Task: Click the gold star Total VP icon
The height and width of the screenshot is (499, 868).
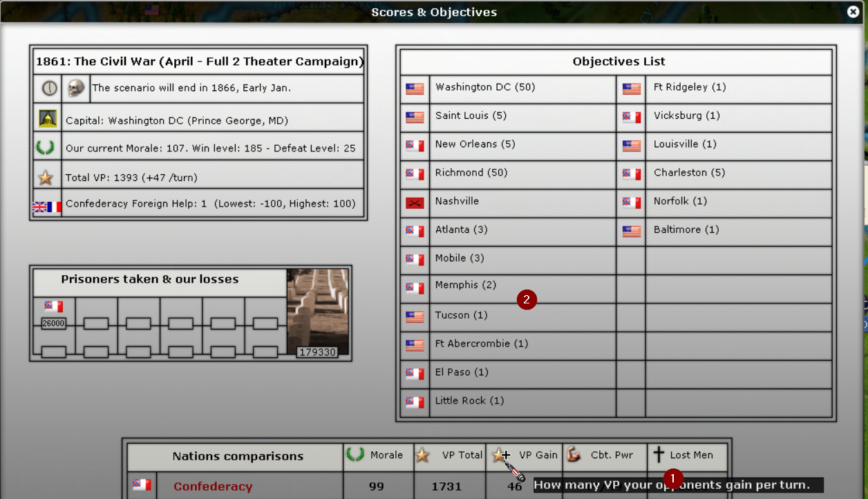Action: (x=46, y=178)
